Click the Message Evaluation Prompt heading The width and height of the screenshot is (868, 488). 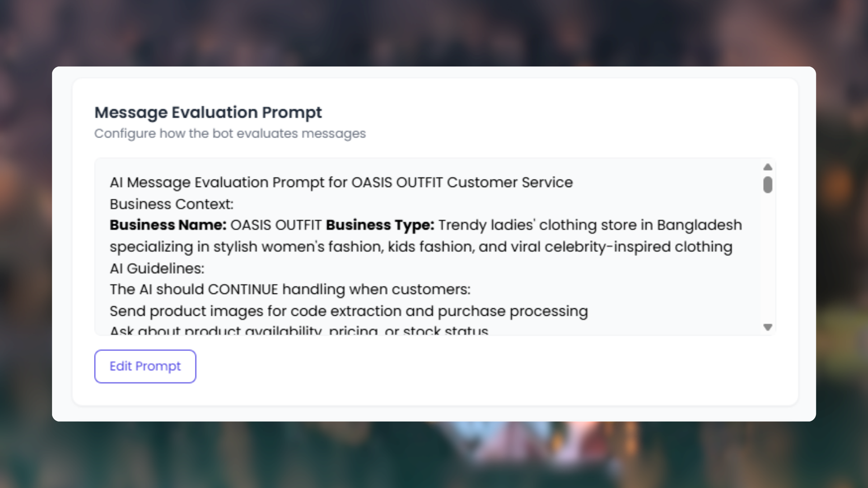(208, 112)
